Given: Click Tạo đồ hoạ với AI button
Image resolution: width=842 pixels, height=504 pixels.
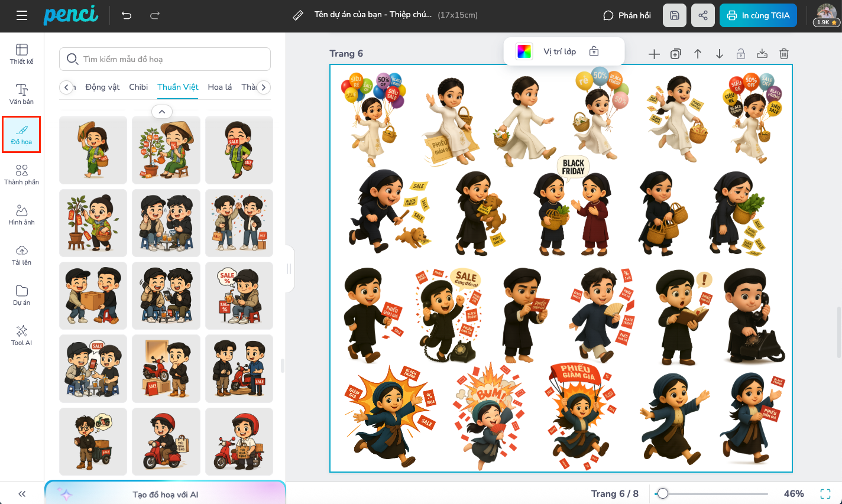Looking at the screenshot, I should click(x=166, y=494).
